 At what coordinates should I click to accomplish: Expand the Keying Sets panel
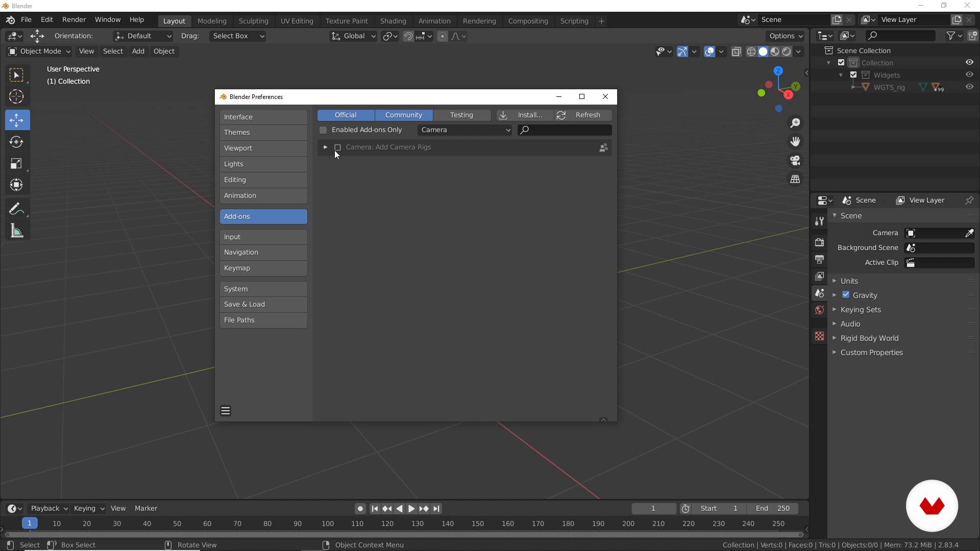pyautogui.click(x=860, y=310)
